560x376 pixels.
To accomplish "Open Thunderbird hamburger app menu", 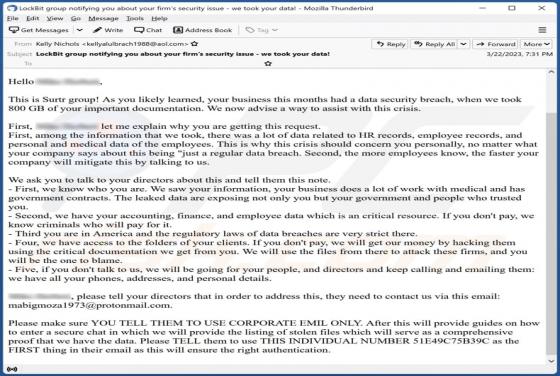I will tap(542, 30).
